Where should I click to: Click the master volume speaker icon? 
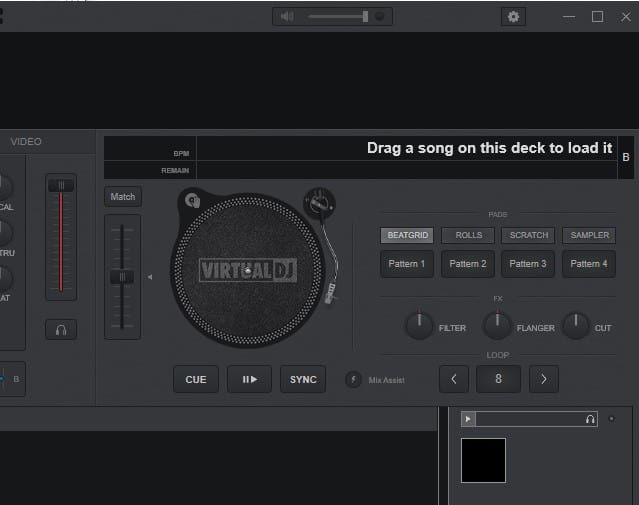(x=288, y=17)
